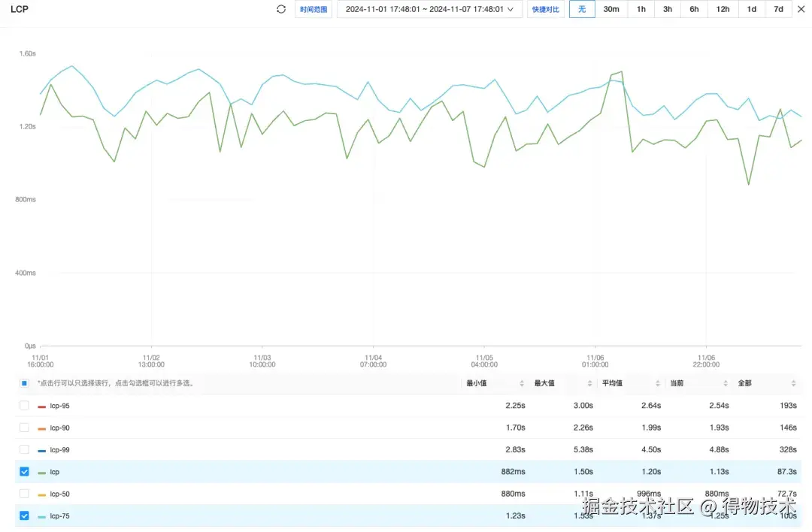Sort by 平均值 column sort icon
The image size is (812, 532).
coord(657,383)
